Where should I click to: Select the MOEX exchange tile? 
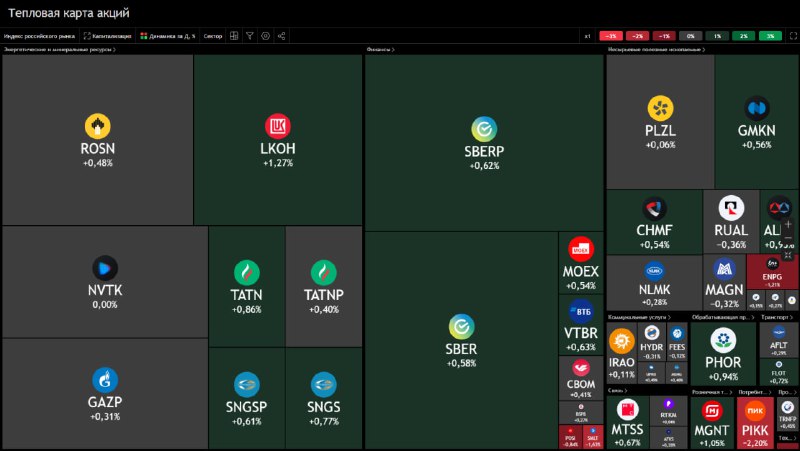[x=581, y=263]
